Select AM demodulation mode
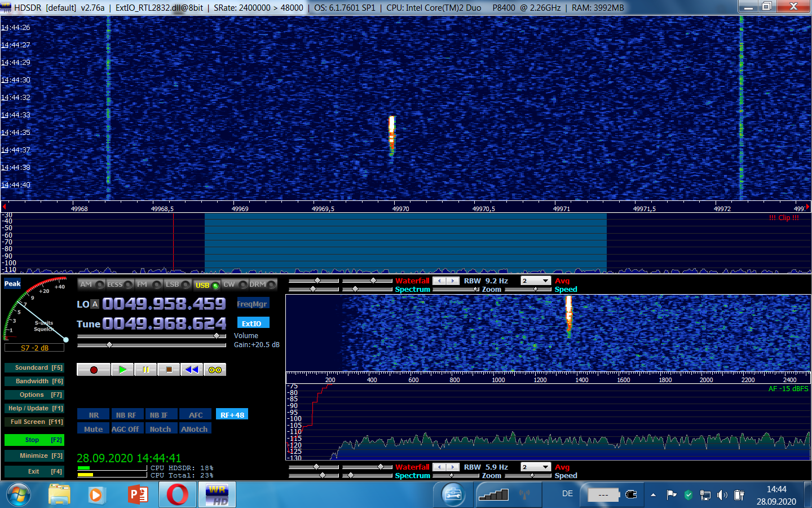812x508 pixels. click(91, 284)
